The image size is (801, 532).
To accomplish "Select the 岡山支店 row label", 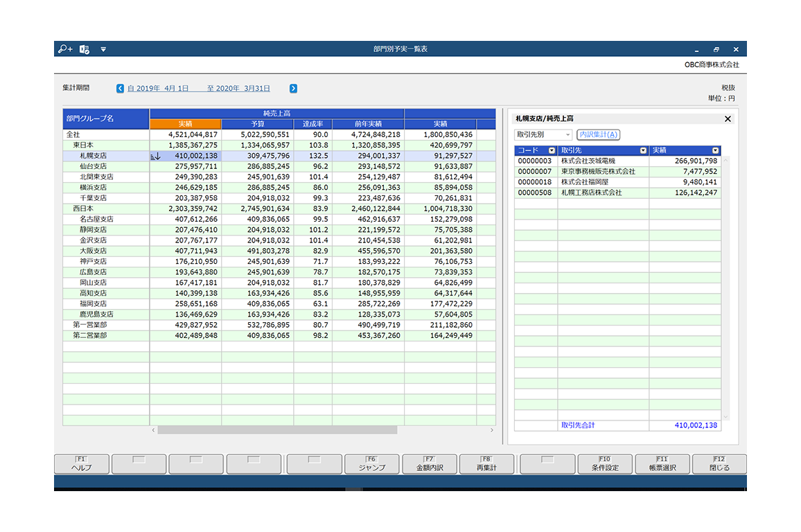I will (x=93, y=283).
